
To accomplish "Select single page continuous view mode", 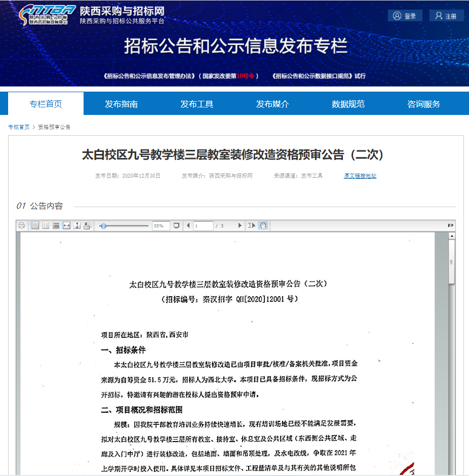I will pos(35,226).
